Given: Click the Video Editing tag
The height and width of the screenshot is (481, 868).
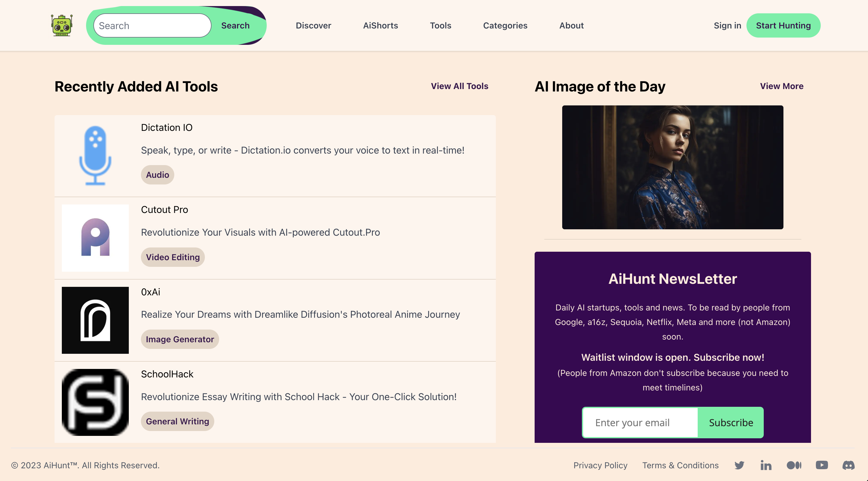Looking at the screenshot, I should pos(172,257).
